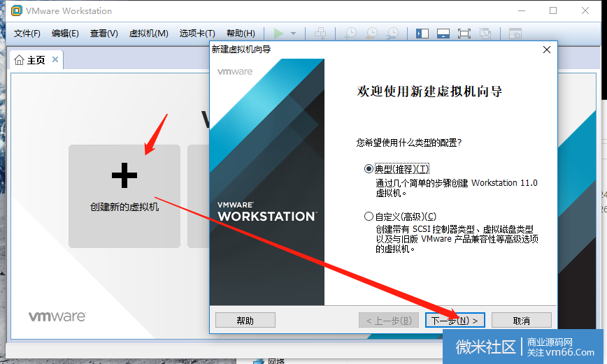Screen dimensions: 607x364
Task: Click the console view toolbar icon
Action: click(x=515, y=34)
